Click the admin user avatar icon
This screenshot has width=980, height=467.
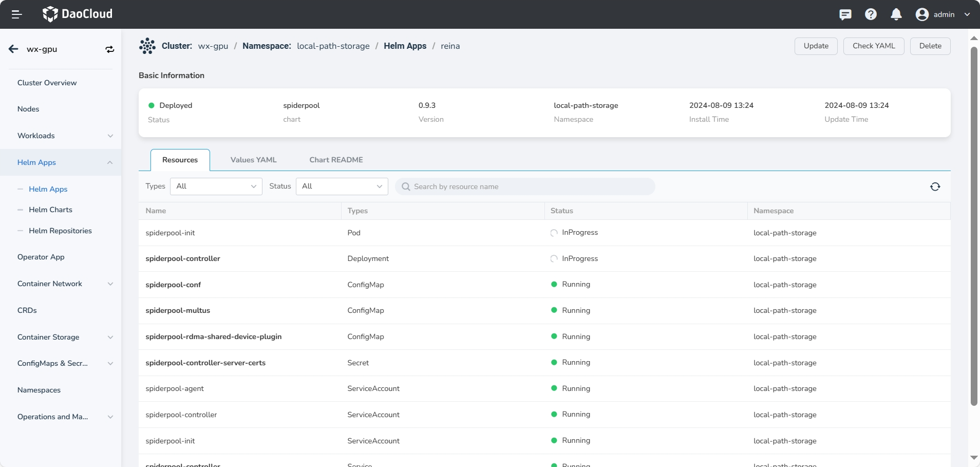click(x=922, y=14)
